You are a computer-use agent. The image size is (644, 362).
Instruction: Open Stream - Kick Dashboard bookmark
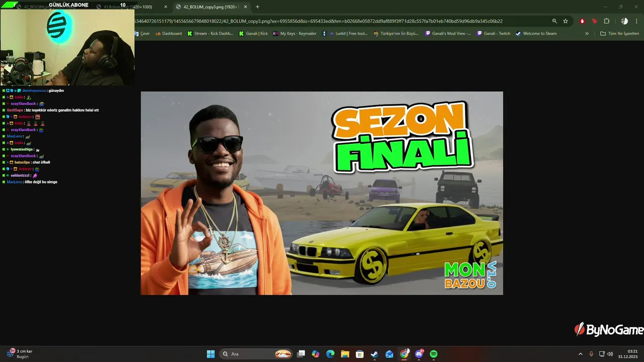click(x=210, y=34)
